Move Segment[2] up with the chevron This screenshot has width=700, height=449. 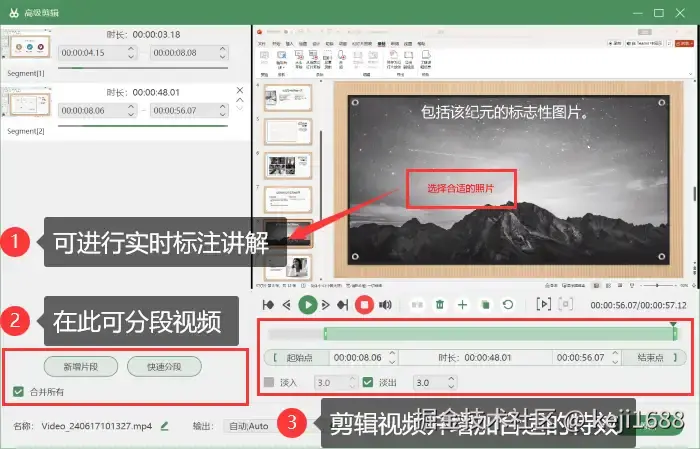[240, 100]
